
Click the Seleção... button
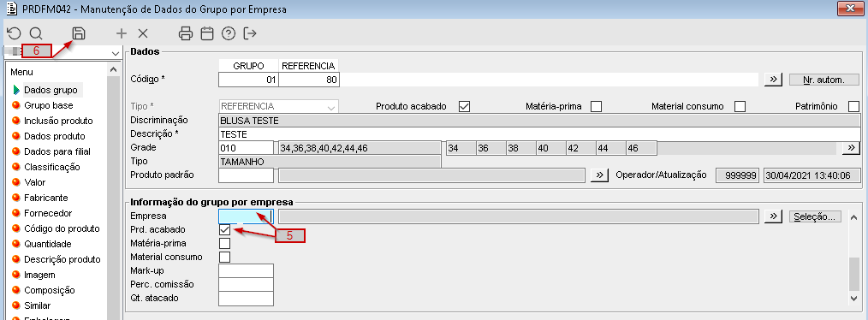[816, 216]
